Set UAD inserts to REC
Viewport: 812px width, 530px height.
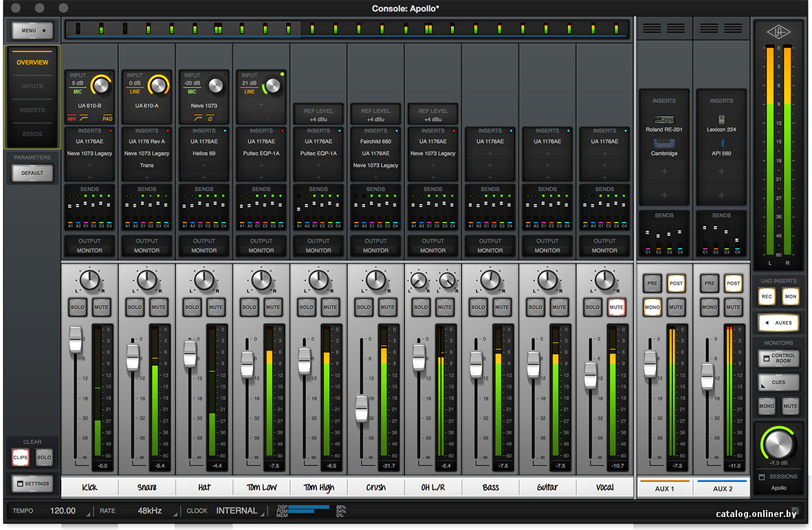point(767,296)
